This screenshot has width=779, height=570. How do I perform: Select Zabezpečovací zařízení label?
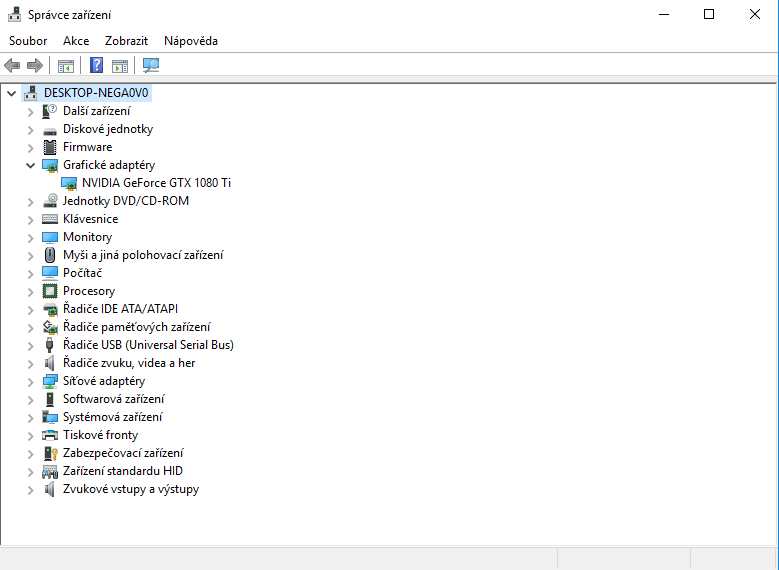(x=123, y=453)
